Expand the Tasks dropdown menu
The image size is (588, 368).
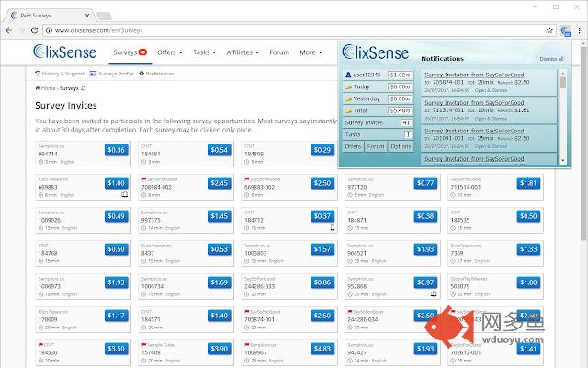(204, 52)
